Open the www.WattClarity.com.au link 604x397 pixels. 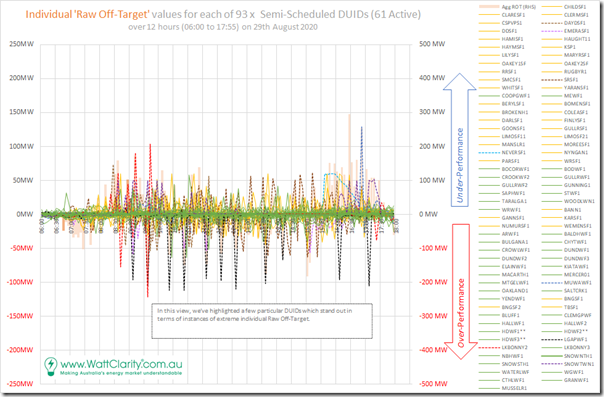(x=121, y=364)
